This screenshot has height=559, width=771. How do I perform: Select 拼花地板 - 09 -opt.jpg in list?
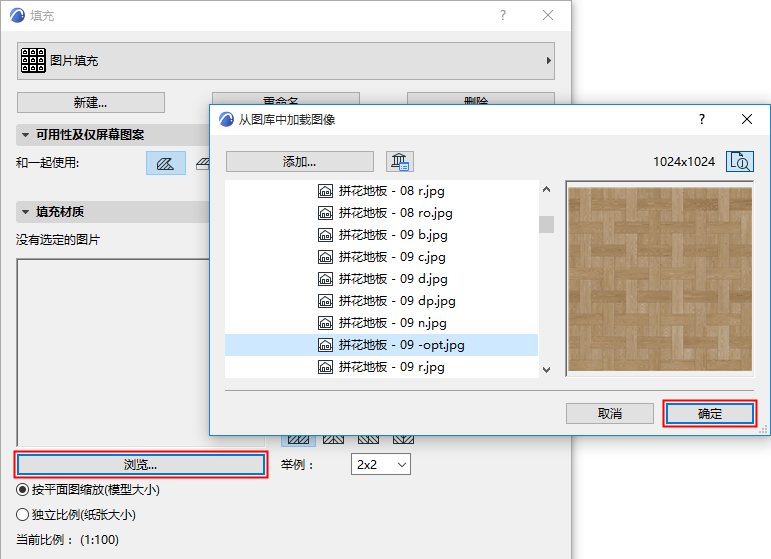click(382, 345)
